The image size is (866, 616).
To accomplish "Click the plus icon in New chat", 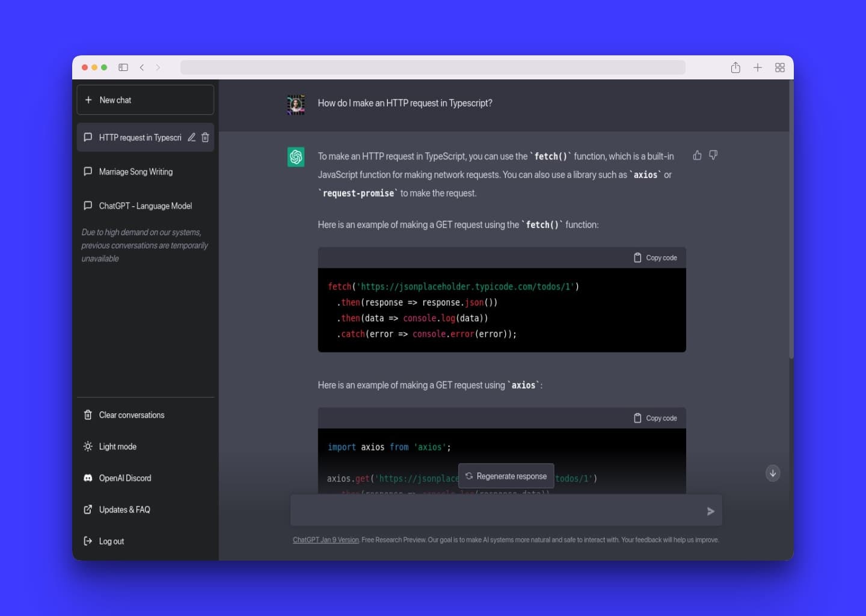I will [88, 100].
